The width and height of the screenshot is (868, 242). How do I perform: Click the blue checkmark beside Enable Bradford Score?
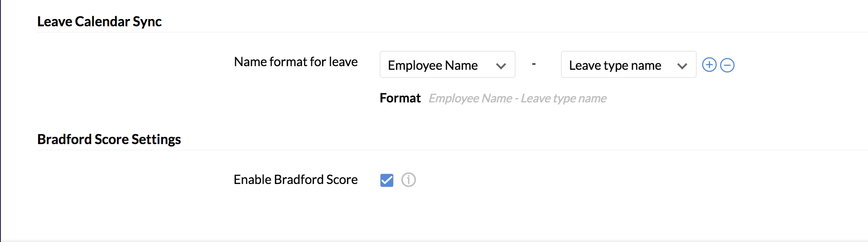(x=386, y=180)
